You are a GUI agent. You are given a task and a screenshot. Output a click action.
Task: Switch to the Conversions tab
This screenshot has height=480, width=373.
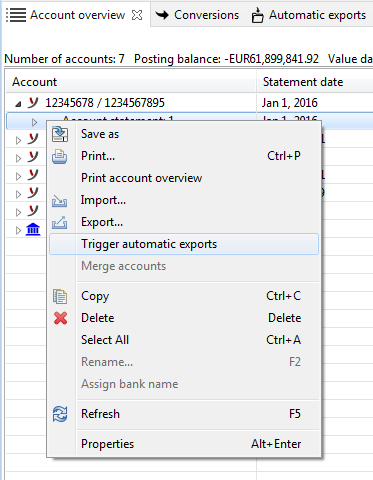(x=197, y=15)
